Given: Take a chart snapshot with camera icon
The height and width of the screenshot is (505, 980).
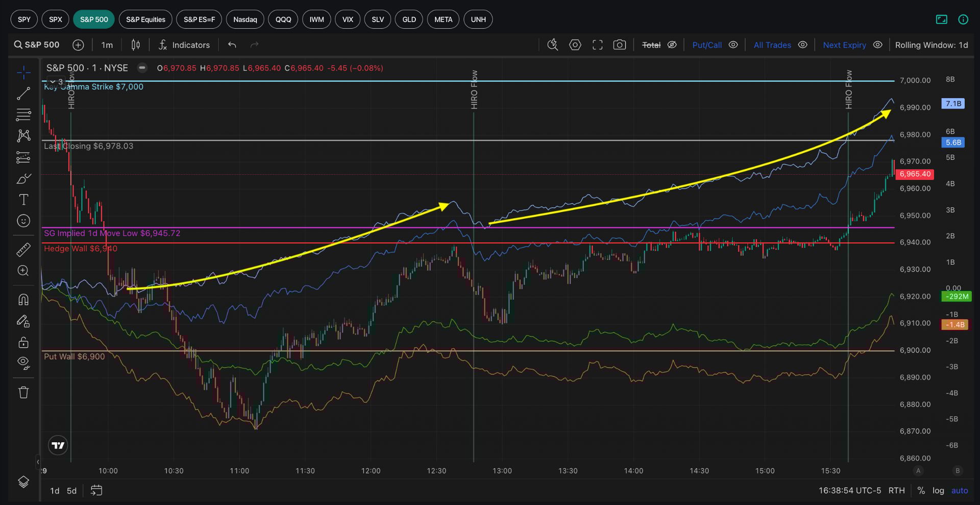Looking at the screenshot, I should (619, 45).
